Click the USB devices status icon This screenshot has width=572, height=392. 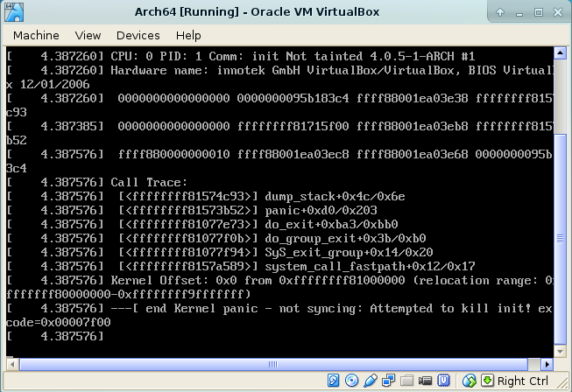coord(370,381)
